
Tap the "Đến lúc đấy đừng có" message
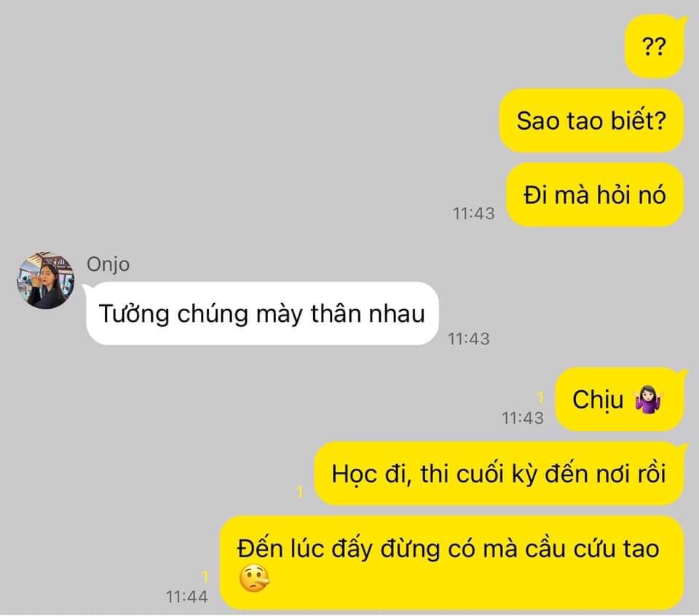452,563
